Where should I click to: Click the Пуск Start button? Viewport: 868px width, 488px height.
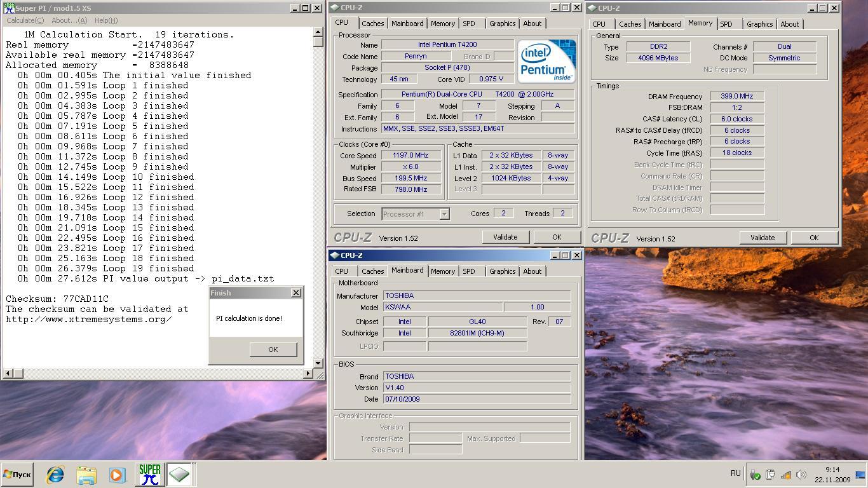pos(17,475)
